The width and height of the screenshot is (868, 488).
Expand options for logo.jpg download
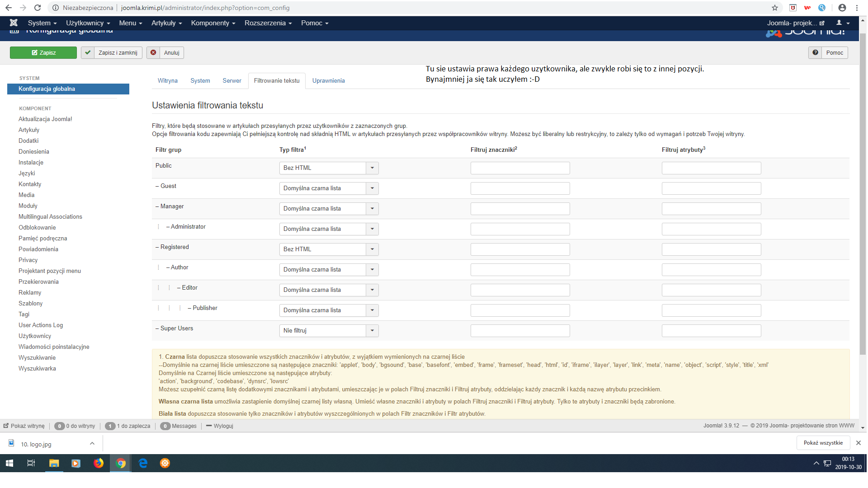[92, 443]
